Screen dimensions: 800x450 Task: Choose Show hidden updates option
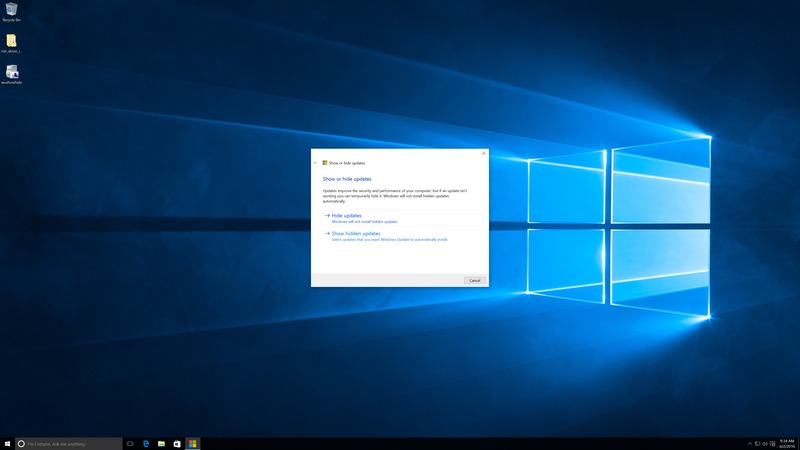coord(356,233)
